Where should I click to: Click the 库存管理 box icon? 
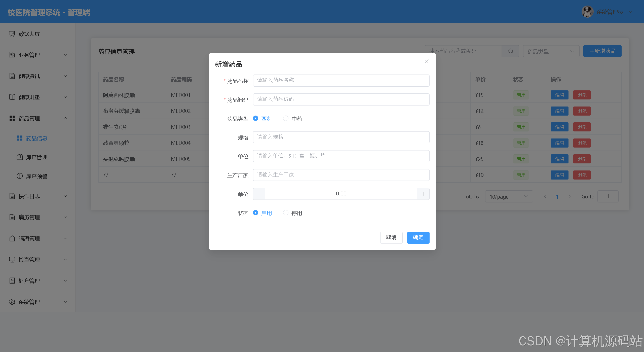[x=20, y=157]
